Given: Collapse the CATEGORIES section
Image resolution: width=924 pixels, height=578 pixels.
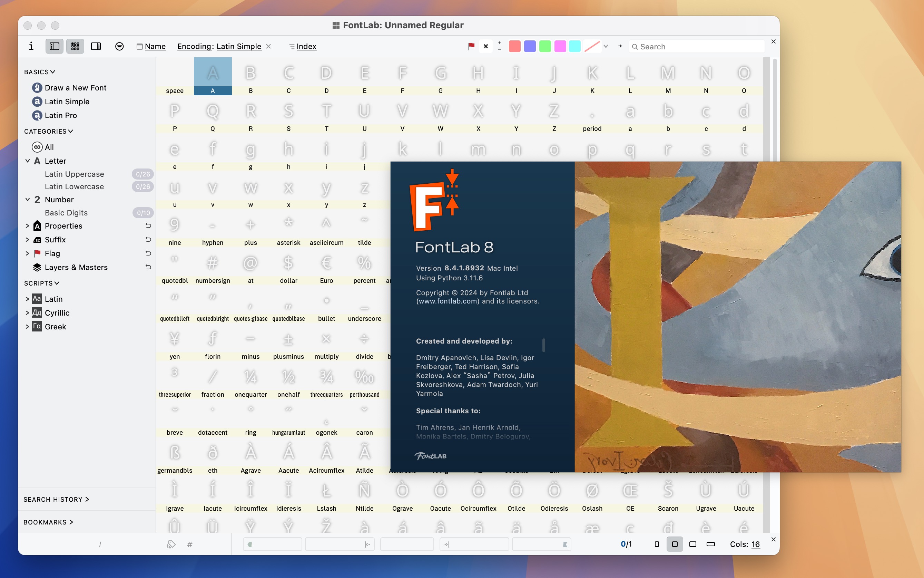Looking at the screenshot, I should click(x=49, y=131).
